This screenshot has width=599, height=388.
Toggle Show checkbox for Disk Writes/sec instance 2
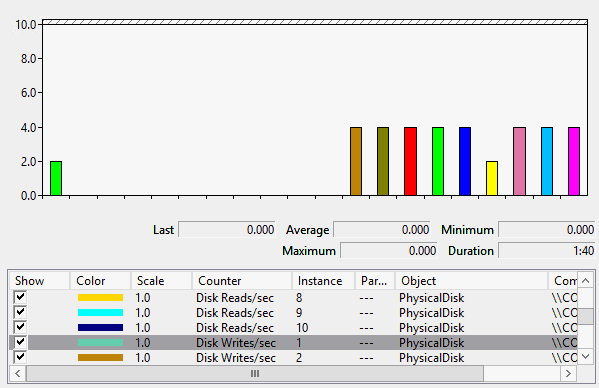pyautogui.click(x=20, y=357)
